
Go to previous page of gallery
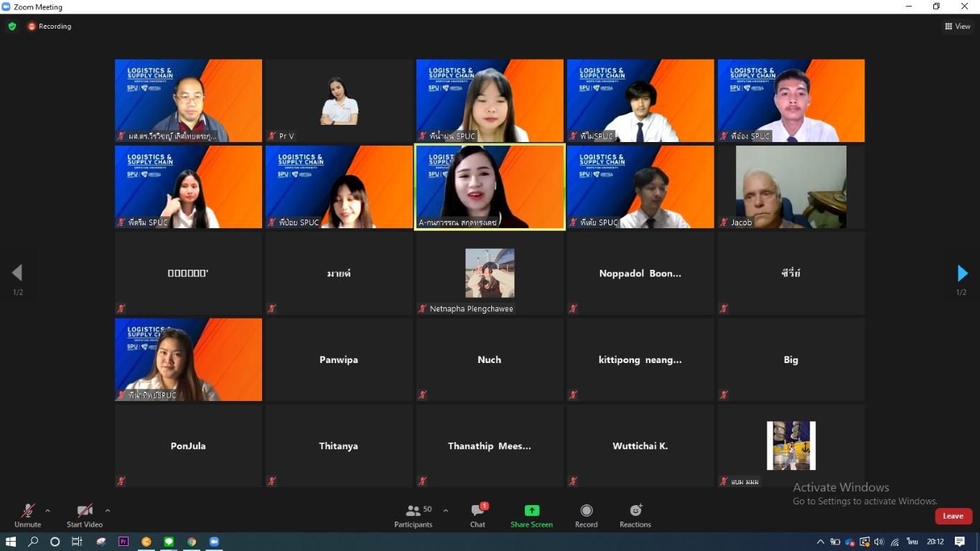coord(17,273)
